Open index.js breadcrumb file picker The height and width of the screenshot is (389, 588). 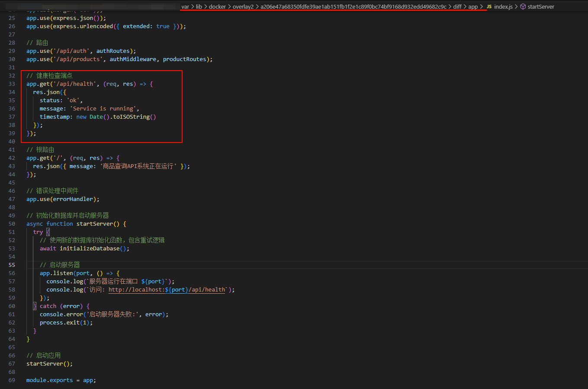(503, 7)
